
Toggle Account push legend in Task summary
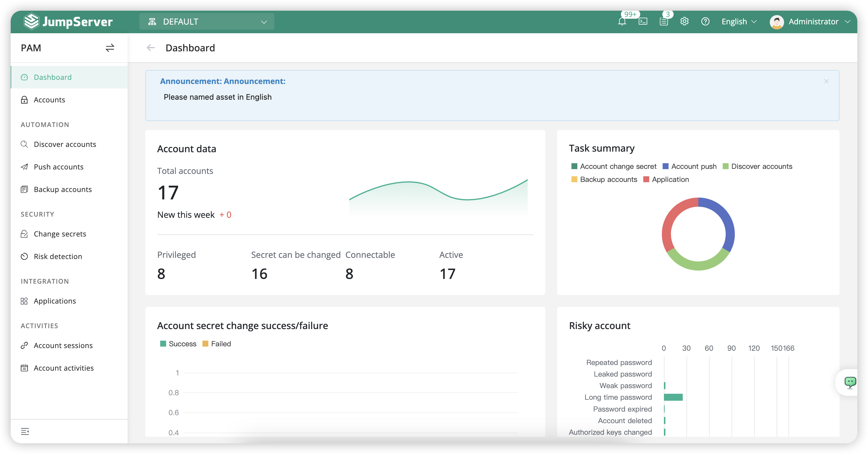pyautogui.click(x=689, y=166)
